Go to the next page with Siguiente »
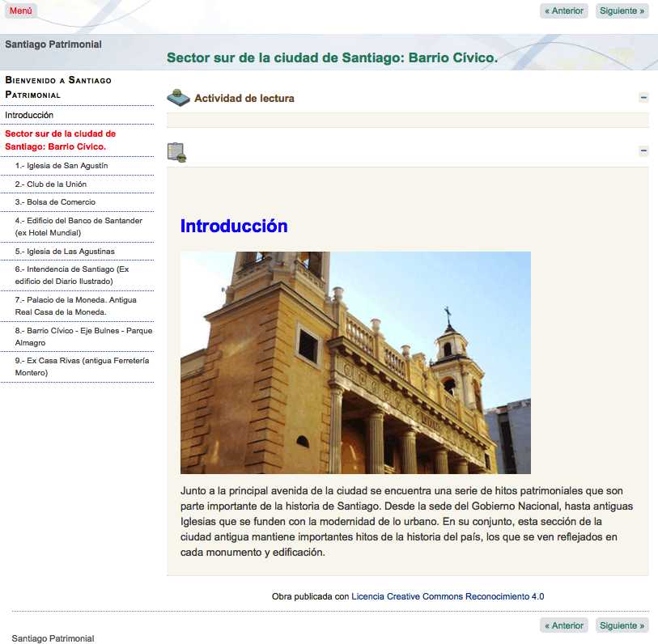This screenshot has width=658, height=644. pyautogui.click(x=622, y=11)
